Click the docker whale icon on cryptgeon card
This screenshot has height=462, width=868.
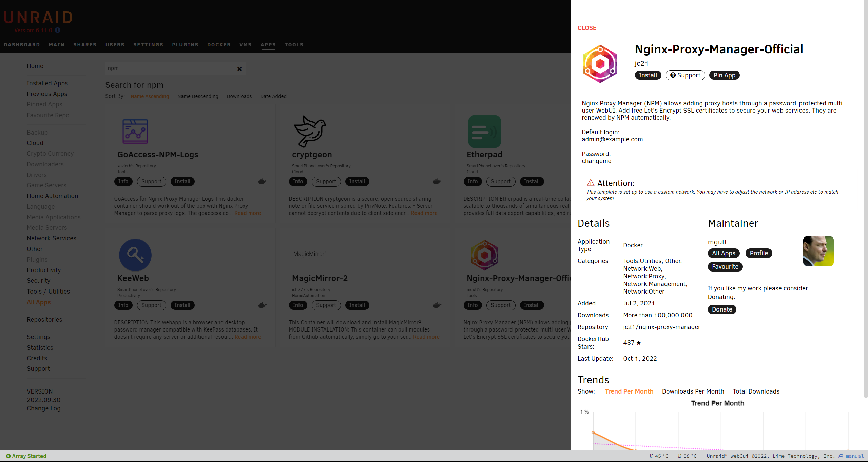[x=437, y=181]
